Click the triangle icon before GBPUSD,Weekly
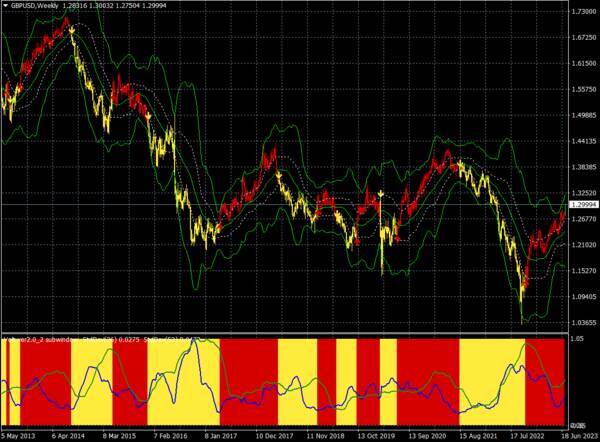The height and width of the screenshot is (442, 600). [x=5, y=6]
